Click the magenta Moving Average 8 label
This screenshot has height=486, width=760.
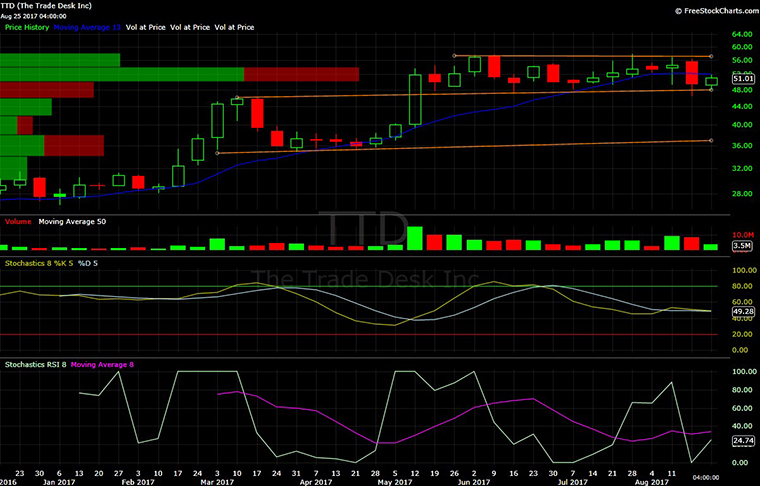[x=102, y=364]
